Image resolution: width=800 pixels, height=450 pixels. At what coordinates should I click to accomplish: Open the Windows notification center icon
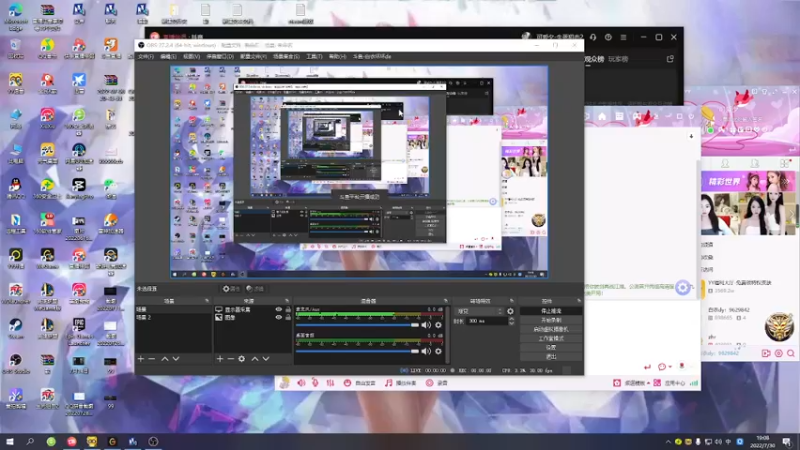788,441
